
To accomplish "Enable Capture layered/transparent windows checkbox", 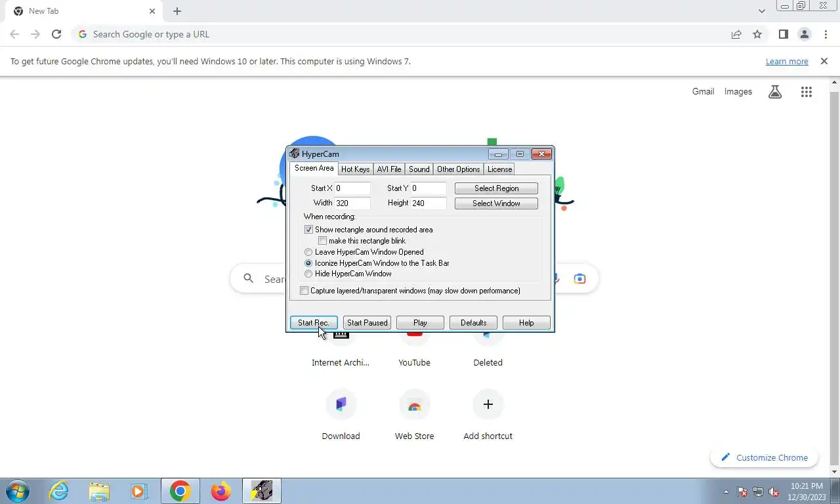I will click(x=304, y=291).
